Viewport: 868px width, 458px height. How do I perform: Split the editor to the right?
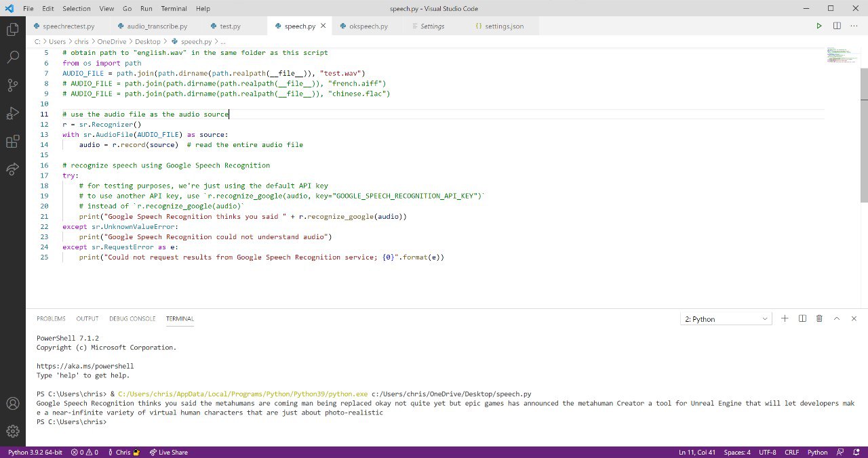(x=837, y=26)
